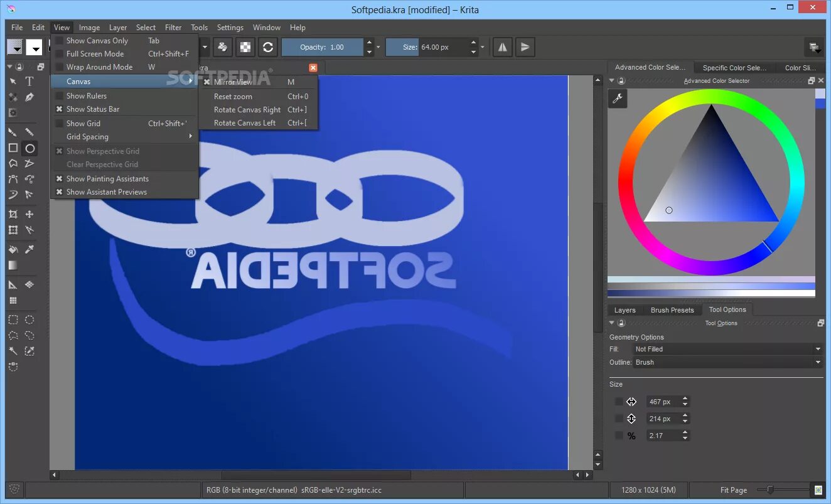The width and height of the screenshot is (831, 504).
Task: Select the Contiguous Selection magic wand tool
Action: [x=13, y=351]
